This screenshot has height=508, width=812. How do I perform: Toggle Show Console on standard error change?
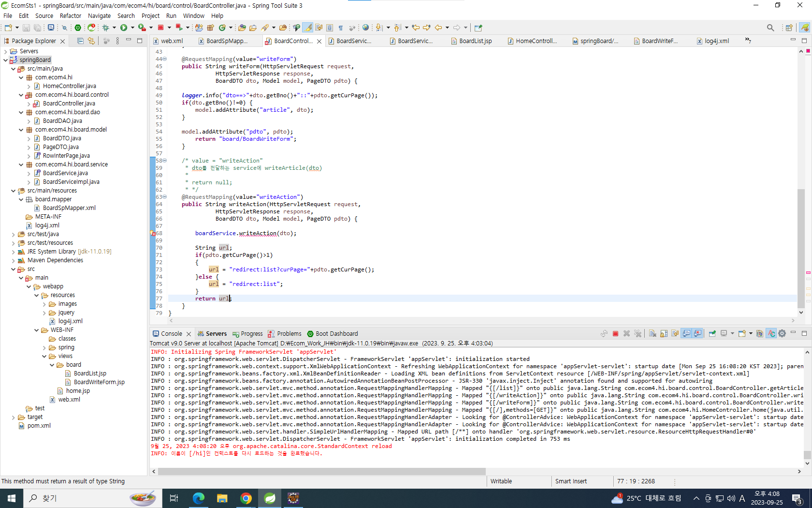coord(697,334)
